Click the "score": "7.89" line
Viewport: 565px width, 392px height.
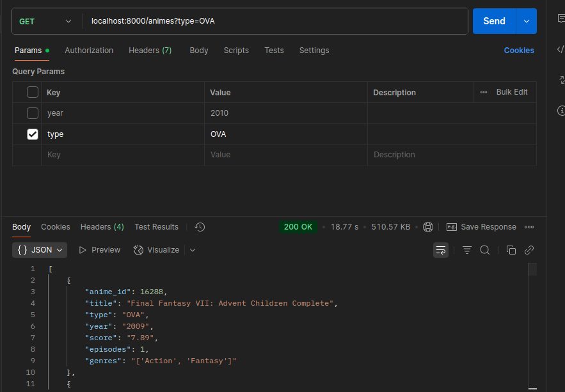pos(122,338)
